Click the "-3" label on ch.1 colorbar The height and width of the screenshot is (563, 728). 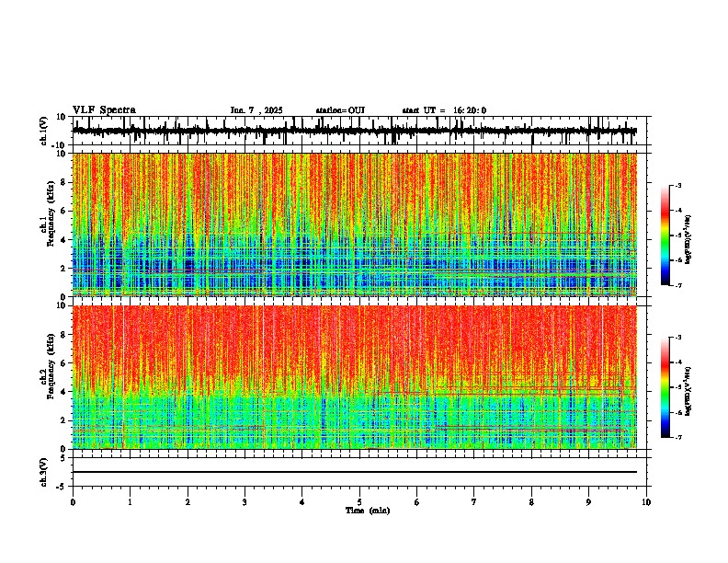(x=677, y=185)
